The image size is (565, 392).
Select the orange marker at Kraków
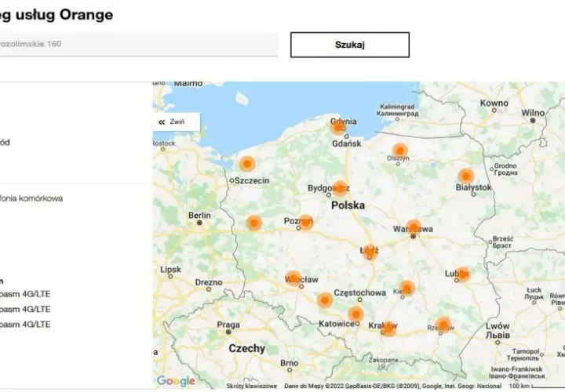tap(388, 328)
